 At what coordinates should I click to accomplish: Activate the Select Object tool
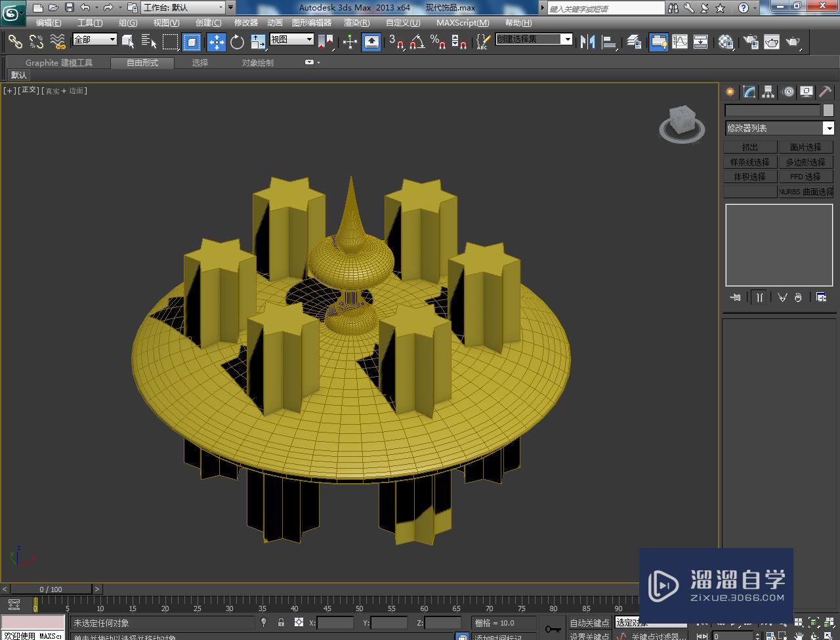point(128,42)
